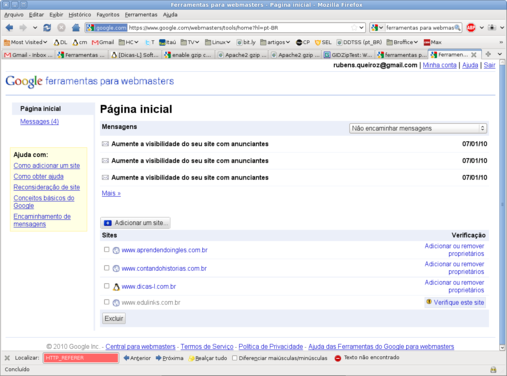Image resolution: width=507 pixels, height=376 pixels.
Task: Go to the Firefox Home page icon
Action: pyautogui.click(x=76, y=28)
